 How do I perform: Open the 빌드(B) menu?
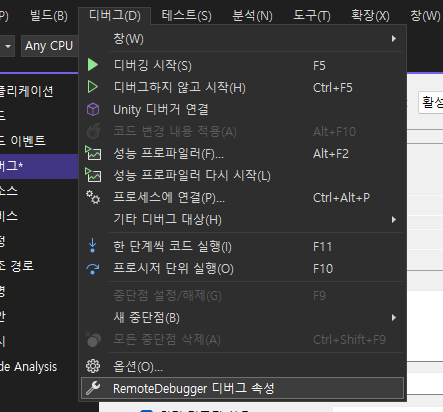click(x=49, y=16)
